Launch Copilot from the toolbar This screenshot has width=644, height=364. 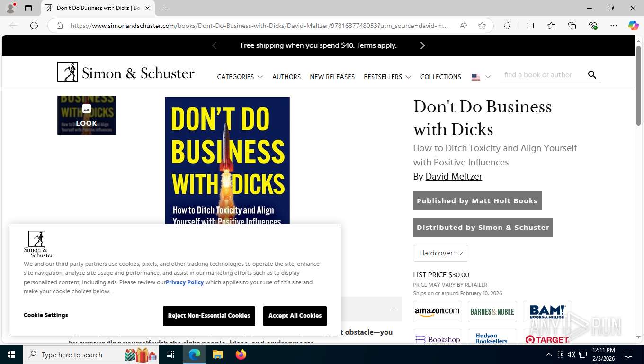pyautogui.click(x=633, y=26)
